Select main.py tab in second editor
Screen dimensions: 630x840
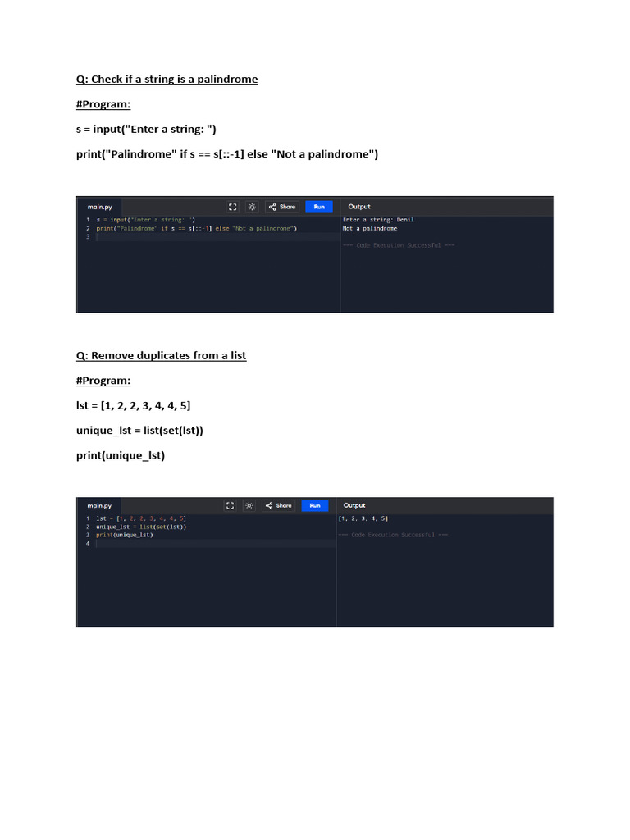click(99, 505)
